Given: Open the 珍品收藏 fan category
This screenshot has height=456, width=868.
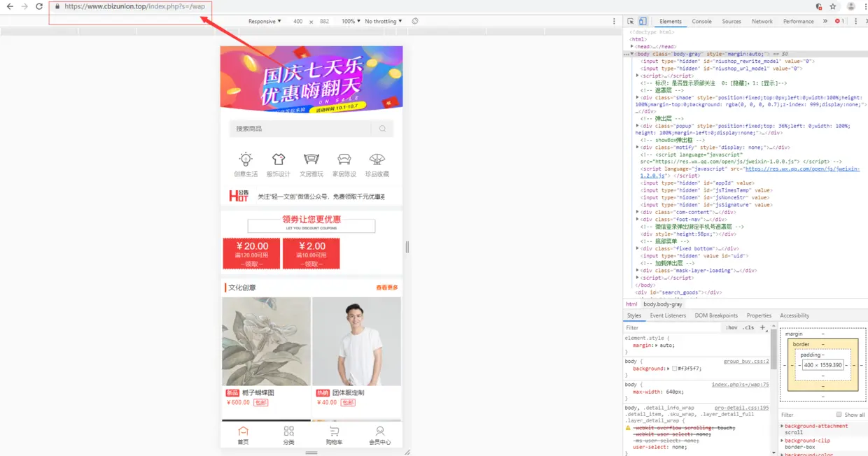Looking at the screenshot, I should 377,165.
